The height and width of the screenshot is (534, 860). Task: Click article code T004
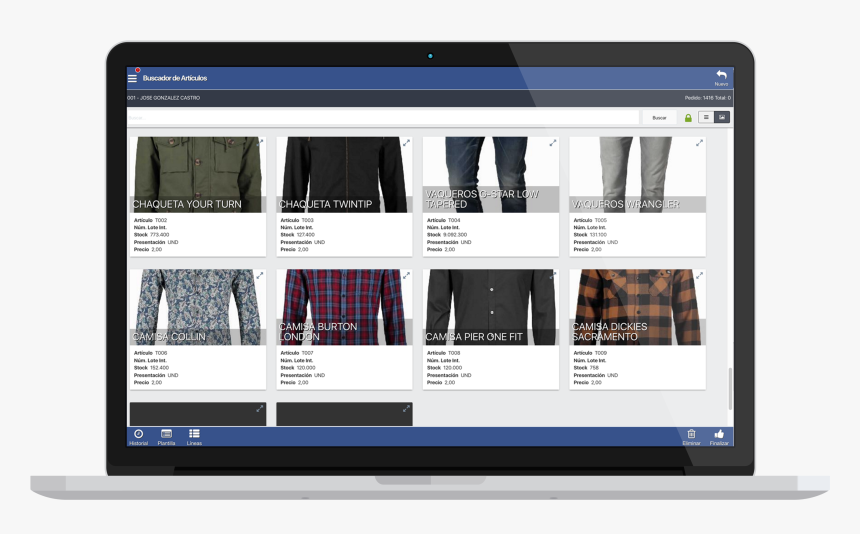[x=454, y=220]
